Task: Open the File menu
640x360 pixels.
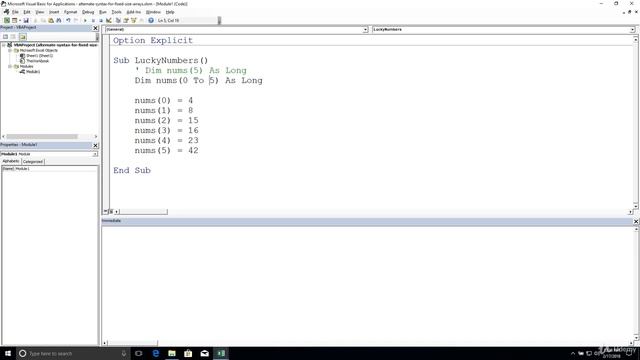Action: (15, 12)
